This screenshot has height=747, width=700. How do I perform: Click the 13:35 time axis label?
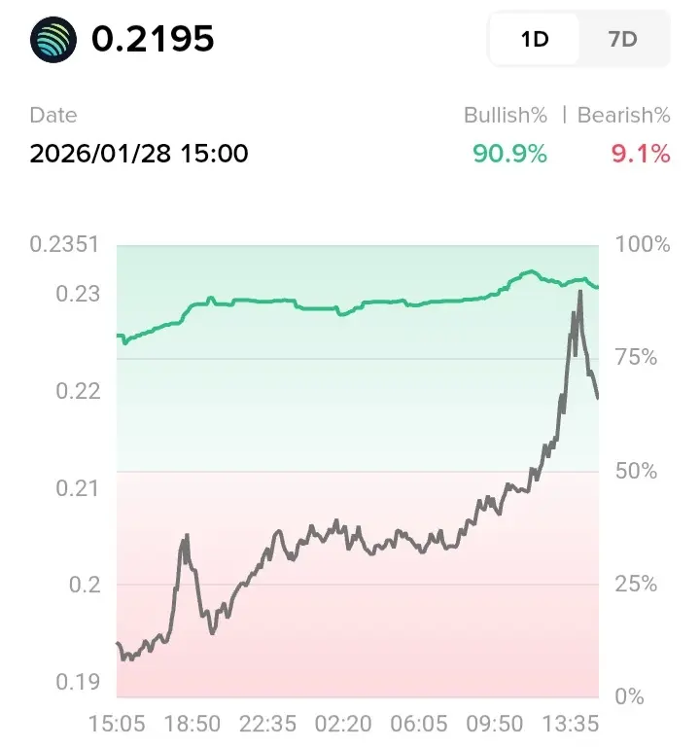pos(570,724)
